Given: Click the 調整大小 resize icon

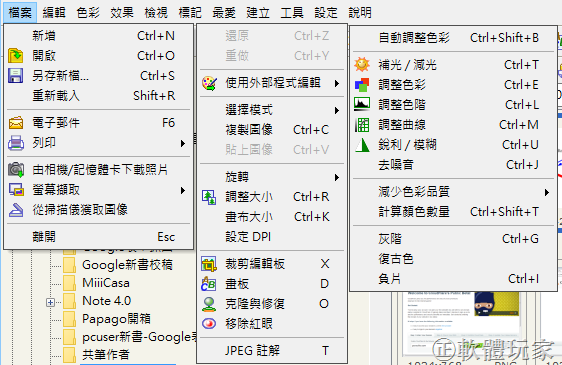Looking at the screenshot, I should [209, 197].
